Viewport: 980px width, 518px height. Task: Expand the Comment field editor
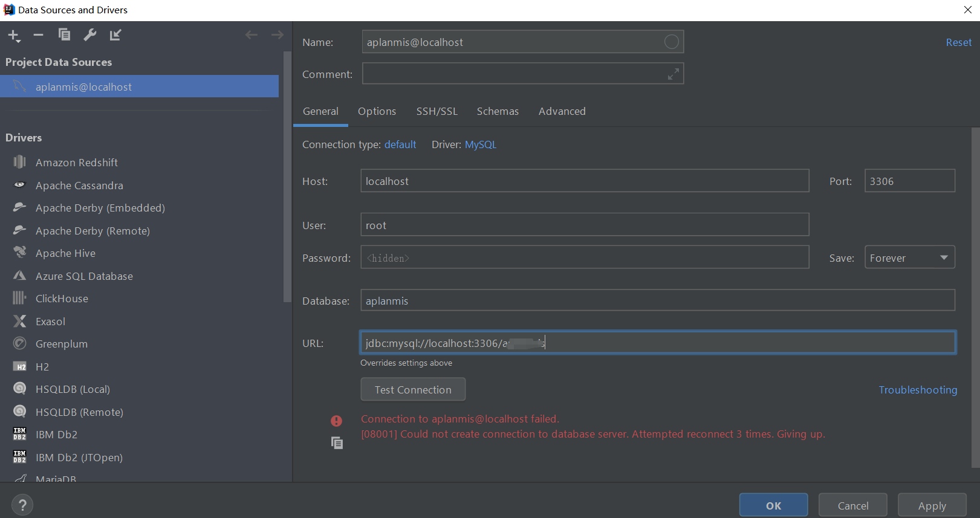tap(673, 74)
